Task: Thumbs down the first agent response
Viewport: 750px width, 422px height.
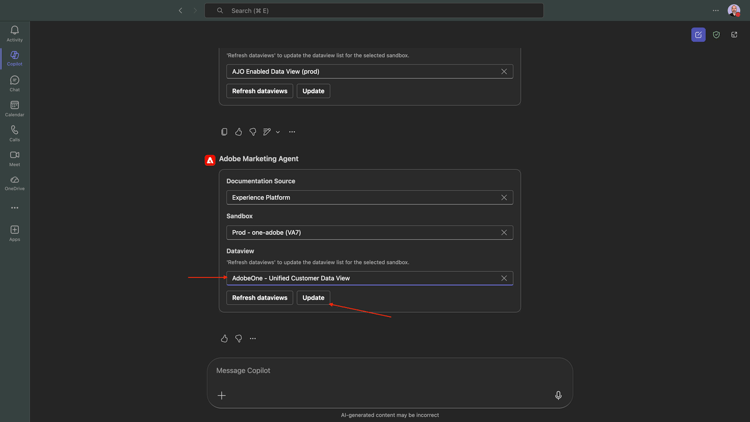Action: tap(253, 132)
